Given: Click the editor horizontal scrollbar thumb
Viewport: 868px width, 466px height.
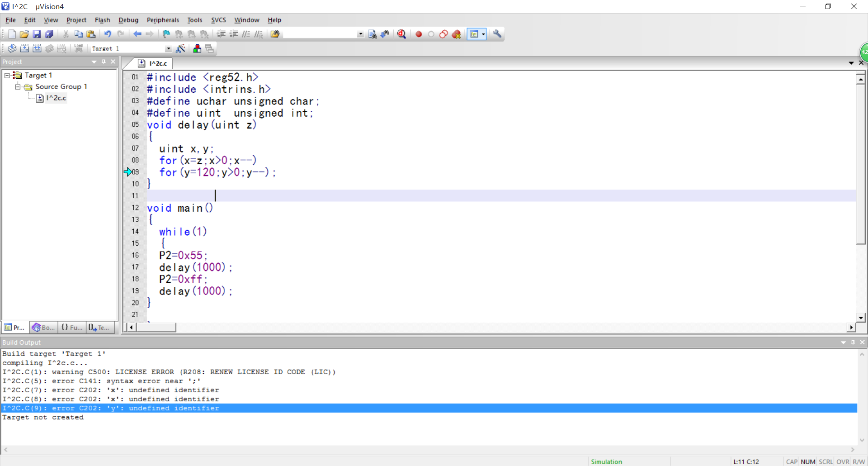Looking at the screenshot, I should 156,327.
